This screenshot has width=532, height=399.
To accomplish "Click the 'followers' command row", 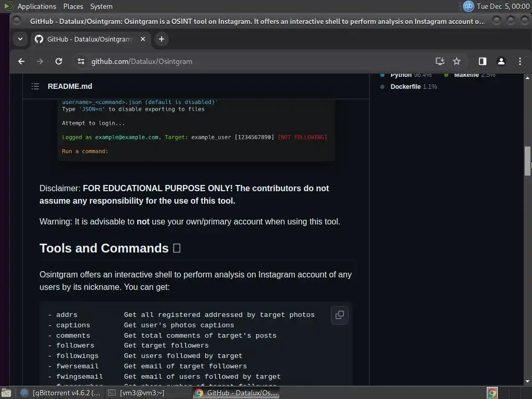I will click(128, 345).
